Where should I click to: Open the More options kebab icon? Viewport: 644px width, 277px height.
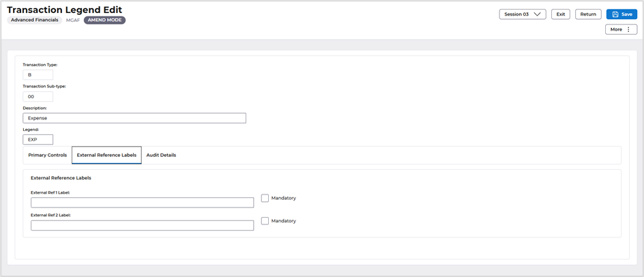point(628,29)
